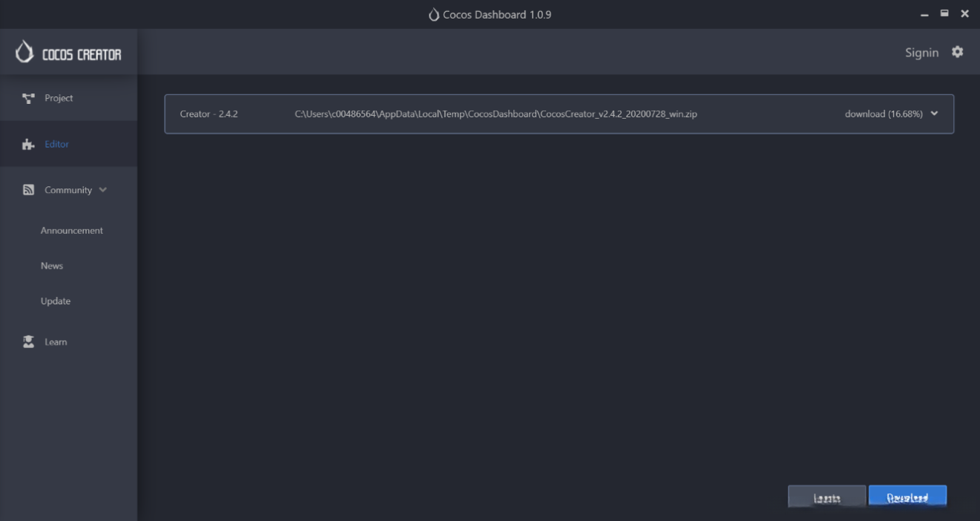Collapse the Community chevron
Image resolution: width=980 pixels, height=521 pixels.
(102, 190)
